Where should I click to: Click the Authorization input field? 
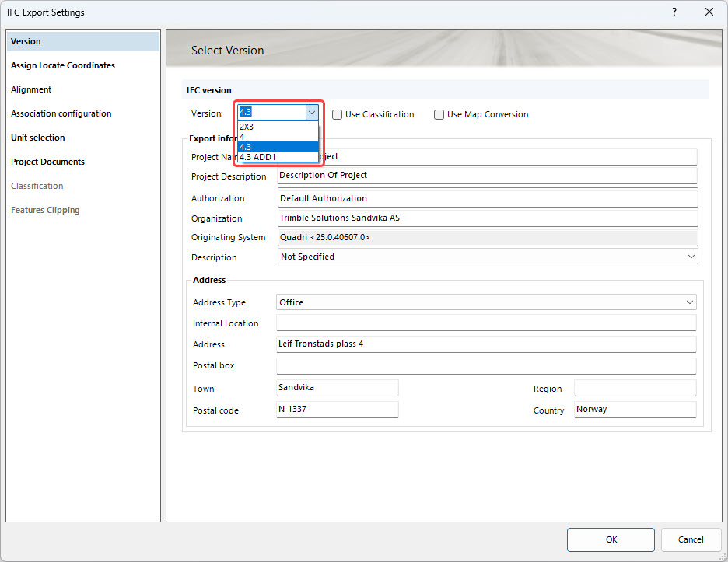tap(488, 199)
